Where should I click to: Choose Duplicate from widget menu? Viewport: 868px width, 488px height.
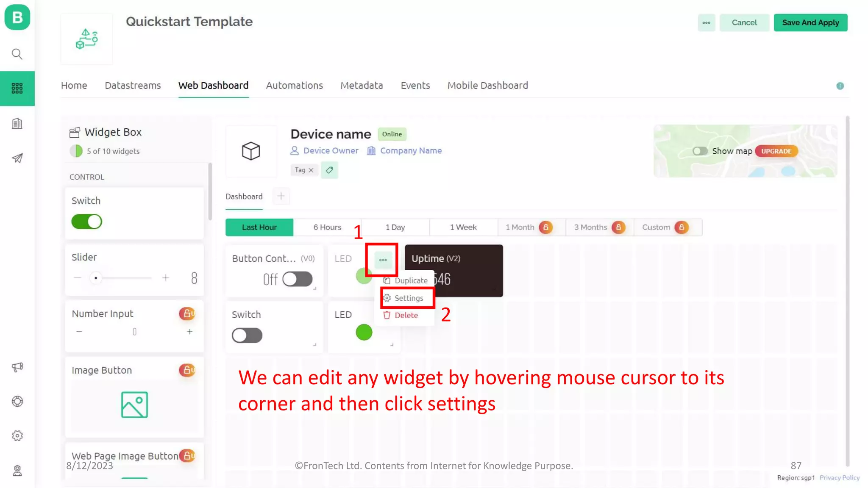coord(405,280)
